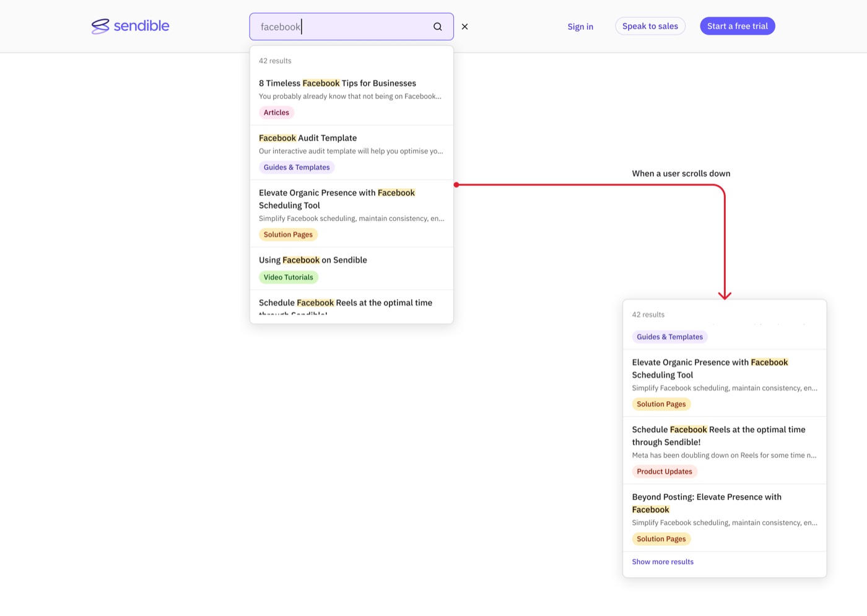Click the Video Tutorials tag
The image size is (867, 616).
point(289,277)
